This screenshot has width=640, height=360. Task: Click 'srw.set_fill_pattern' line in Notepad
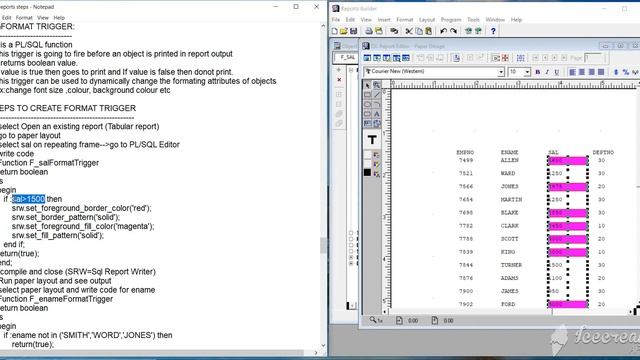(58, 236)
